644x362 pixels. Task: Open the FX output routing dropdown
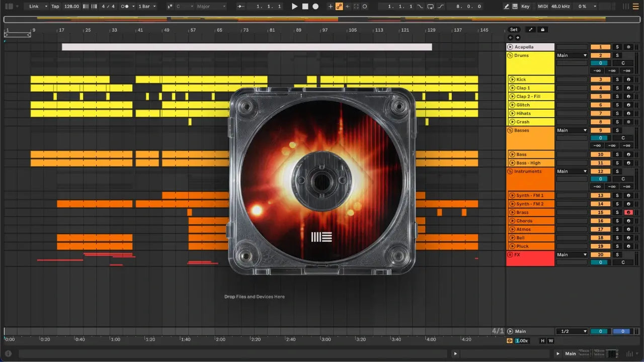(x=572, y=255)
